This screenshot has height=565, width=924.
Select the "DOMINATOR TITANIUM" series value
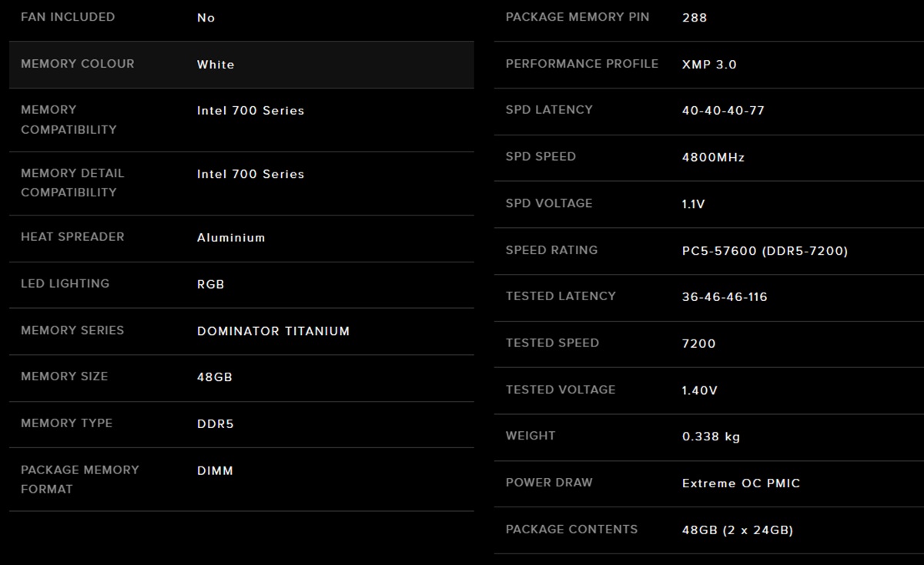click(273, 331)
